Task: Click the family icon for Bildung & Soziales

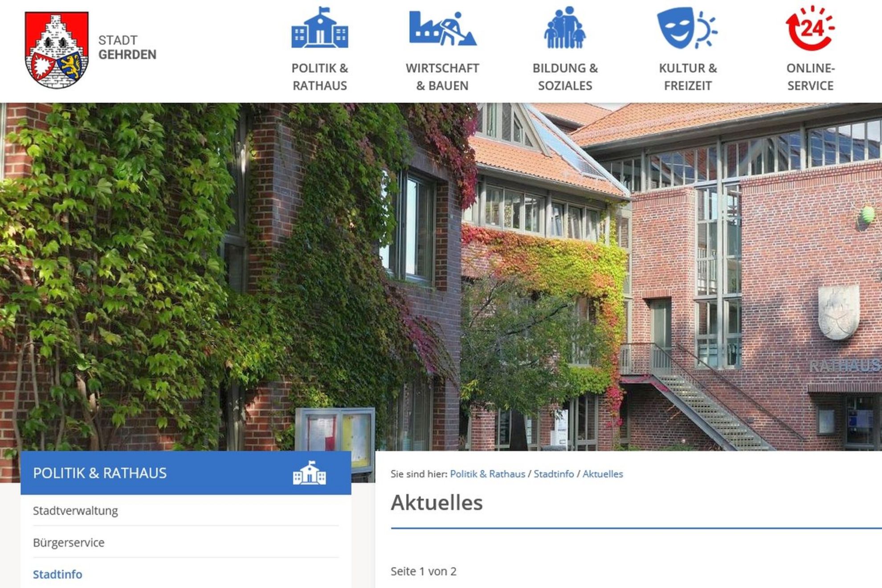Action: pos(565,27)
